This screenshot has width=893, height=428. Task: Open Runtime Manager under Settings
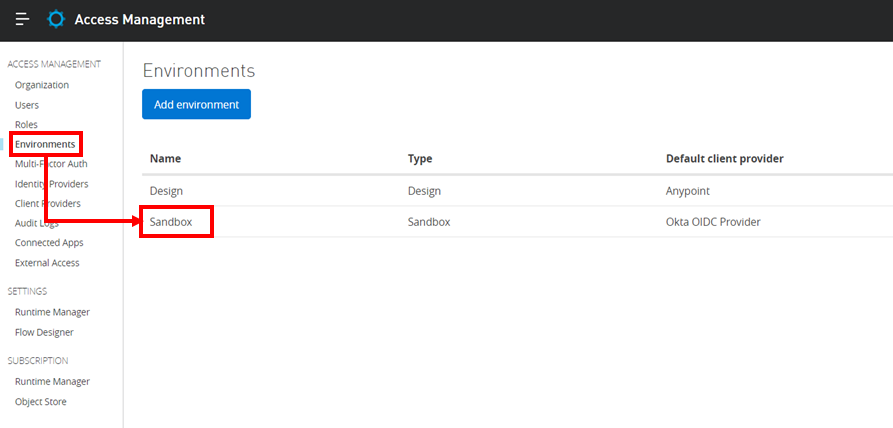52,312
